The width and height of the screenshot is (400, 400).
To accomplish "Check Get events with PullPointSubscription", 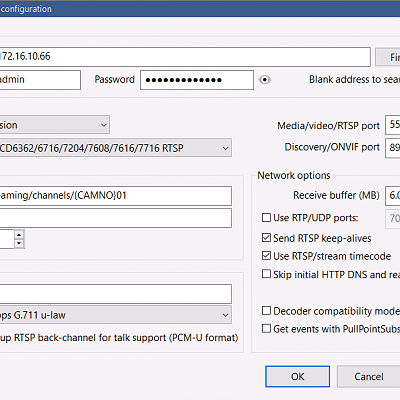I will [266, 329].
